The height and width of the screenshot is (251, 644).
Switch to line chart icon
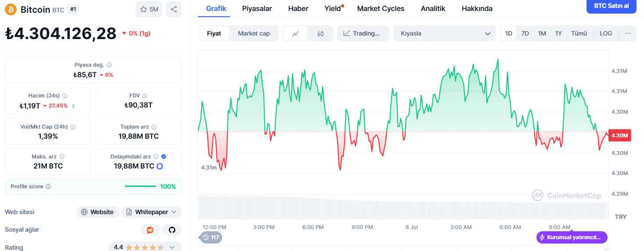point(296,33)
